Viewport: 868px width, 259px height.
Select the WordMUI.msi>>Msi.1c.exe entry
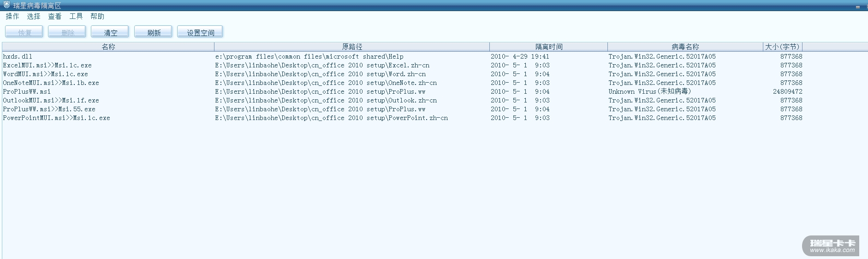tap(46, 74)
